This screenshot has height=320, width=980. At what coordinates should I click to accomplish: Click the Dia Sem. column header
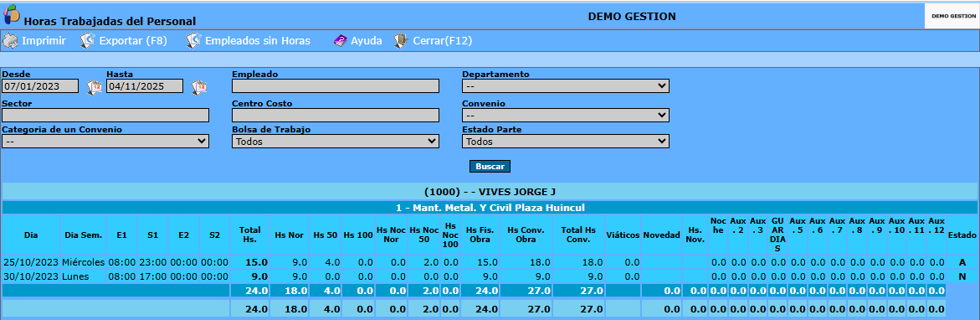83,235
